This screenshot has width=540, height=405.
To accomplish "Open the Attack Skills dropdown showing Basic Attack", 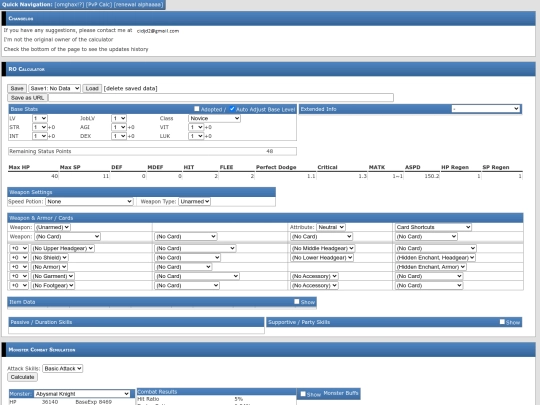I will tap(62, 368).
